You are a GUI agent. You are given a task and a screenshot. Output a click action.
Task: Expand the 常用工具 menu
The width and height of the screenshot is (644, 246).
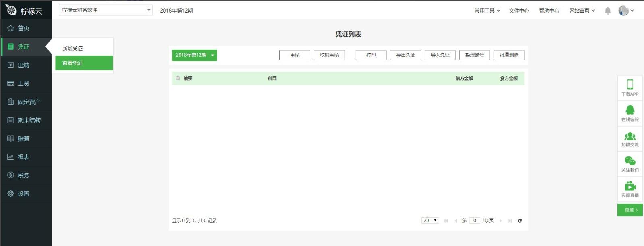(x=487, y=11)
